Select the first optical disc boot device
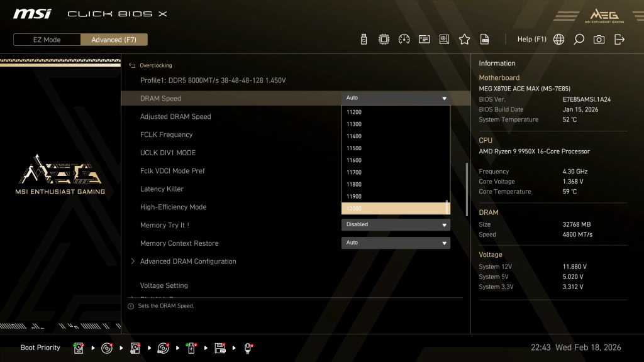This screenshot has height=362, width=644. click(107, 348)
